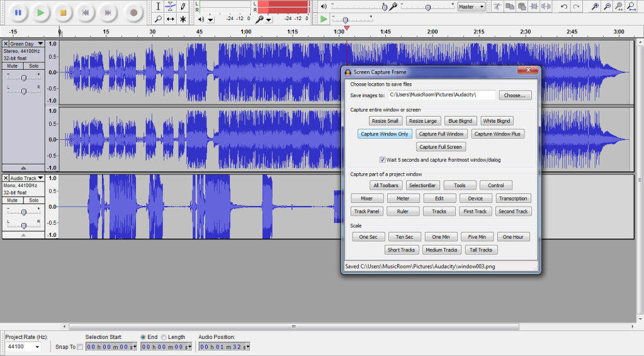Open the Master mixer dropdown
The height and width of the screenshot is (356, 644).
(472, 7)
